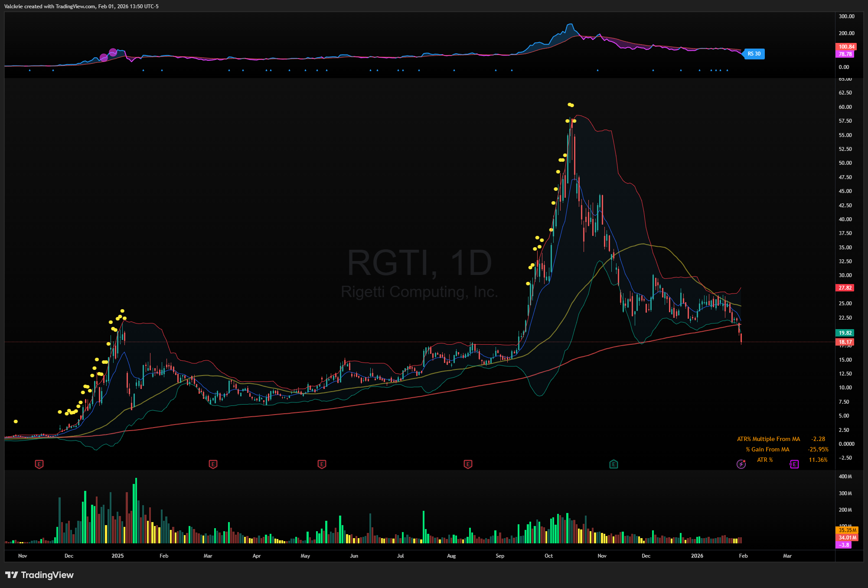Click the orange 35.35M volume label
Viewport: 868px width, 588px height.
point(847,530)
